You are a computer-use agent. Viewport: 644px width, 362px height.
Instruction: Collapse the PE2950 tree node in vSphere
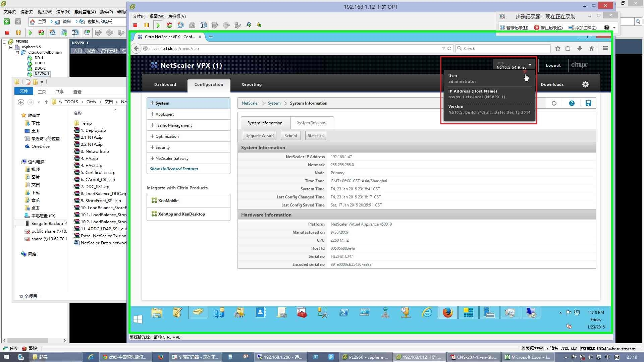5,42
